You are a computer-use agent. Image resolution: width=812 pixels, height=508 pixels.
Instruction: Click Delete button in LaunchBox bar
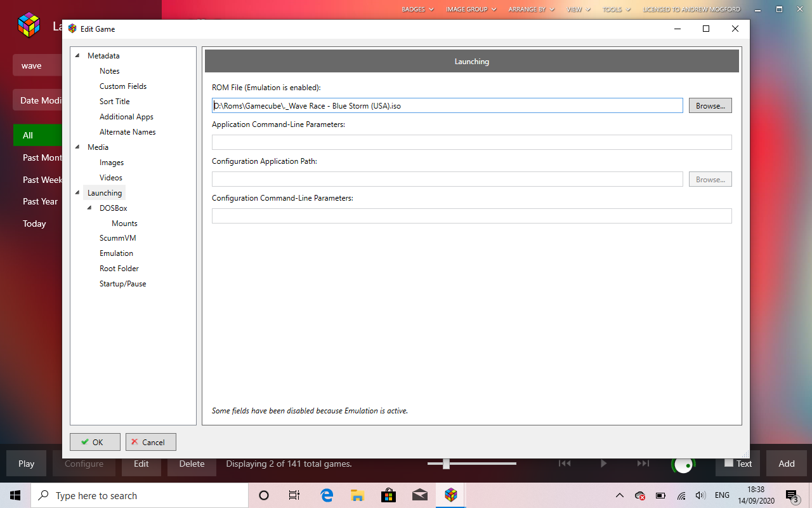point(192,464)
